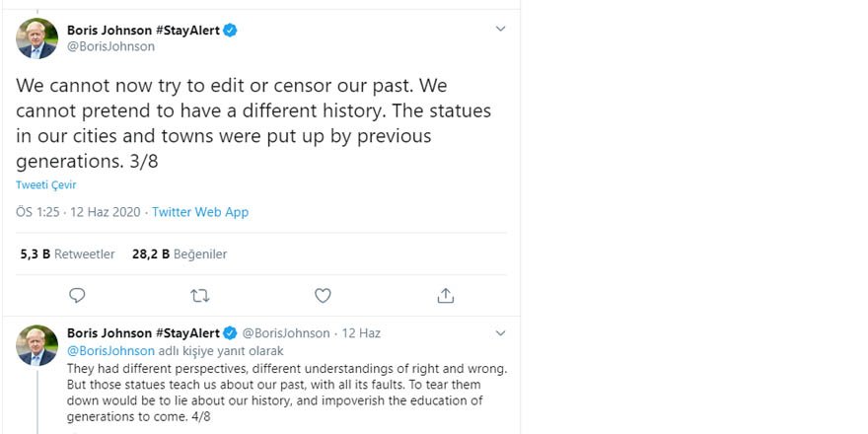Viewport: 868px width, 434px height.
Task: Click the tweet timestamp "ÖS 1:25 · 12 Haz 2020"
Action: pos(79,212)
